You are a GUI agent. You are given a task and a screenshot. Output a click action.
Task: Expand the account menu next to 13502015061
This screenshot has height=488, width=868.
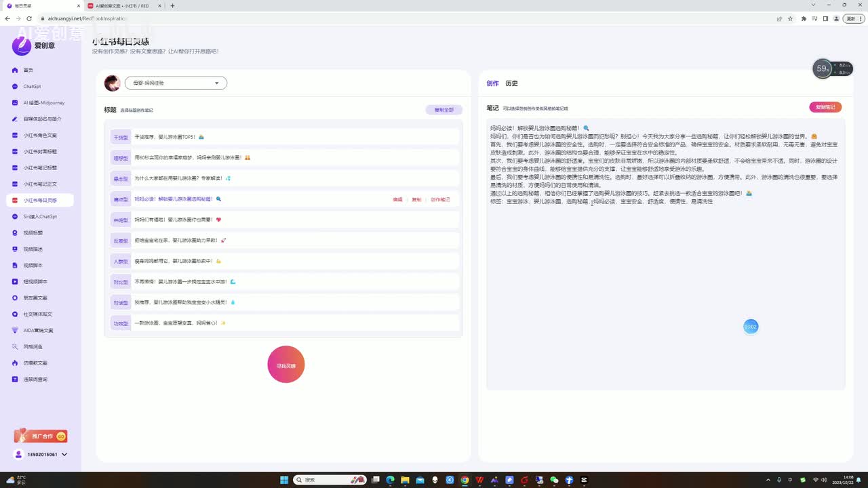click(x=64, y=455)
